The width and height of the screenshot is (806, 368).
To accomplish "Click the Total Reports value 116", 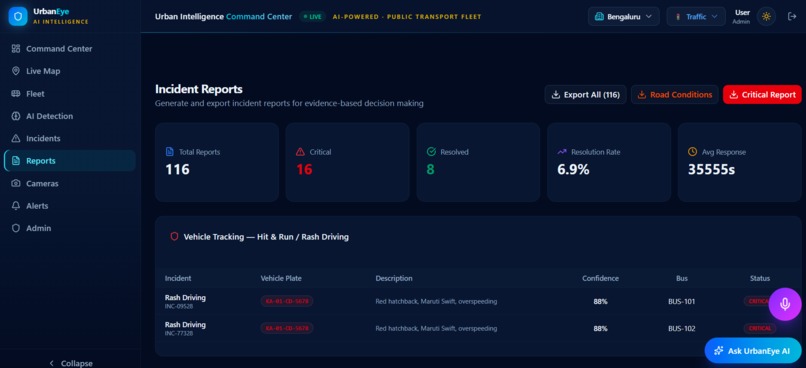I will point(177,169).
